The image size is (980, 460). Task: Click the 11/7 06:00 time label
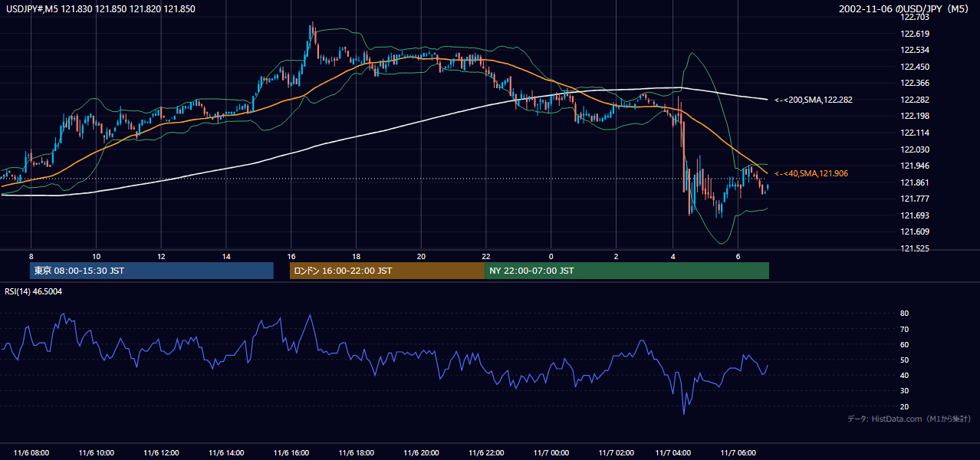(x=738, y=453)
